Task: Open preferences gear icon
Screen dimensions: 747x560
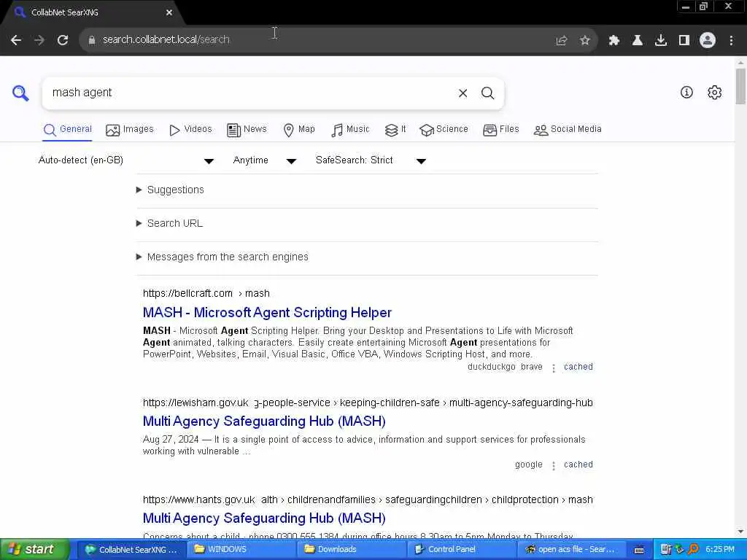Action: (714, 93)
